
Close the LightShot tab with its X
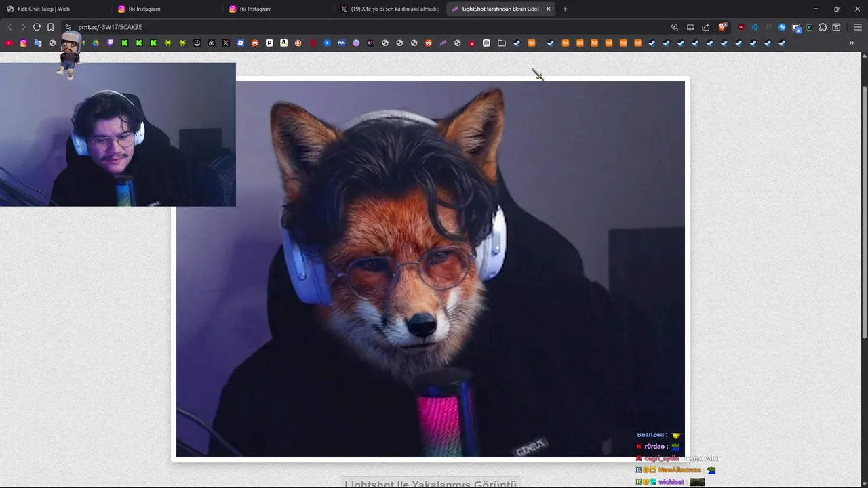pyautogui.click(x=548, y=9)
